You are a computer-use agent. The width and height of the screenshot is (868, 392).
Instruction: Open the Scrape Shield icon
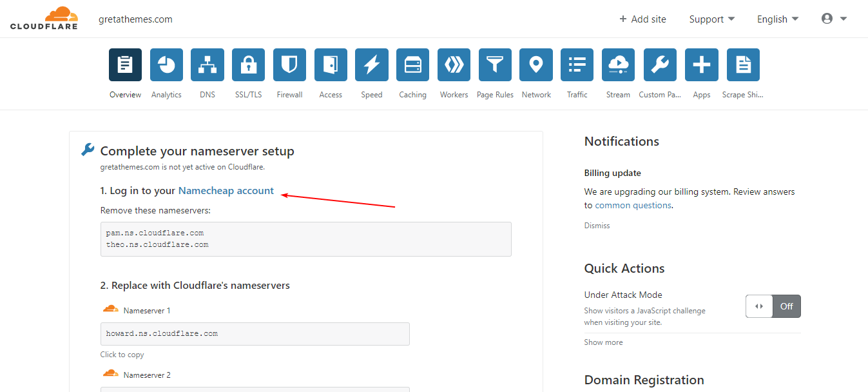(x=742, y=64)
